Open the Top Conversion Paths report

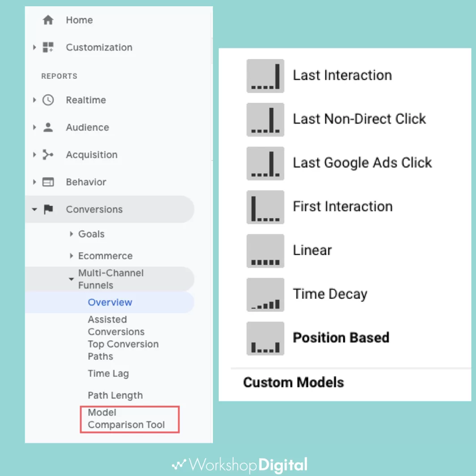tap(123, 350)
